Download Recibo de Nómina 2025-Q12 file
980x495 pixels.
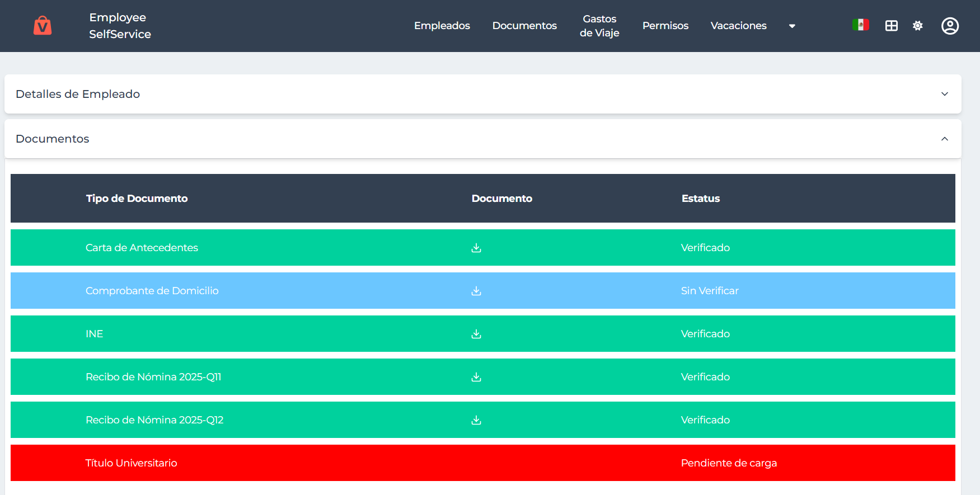[476, 420]
